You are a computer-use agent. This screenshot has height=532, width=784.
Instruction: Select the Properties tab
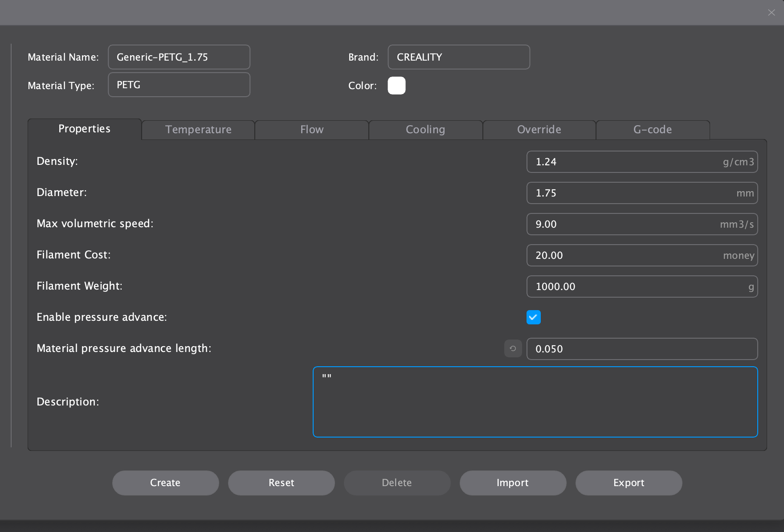[85, 129]
